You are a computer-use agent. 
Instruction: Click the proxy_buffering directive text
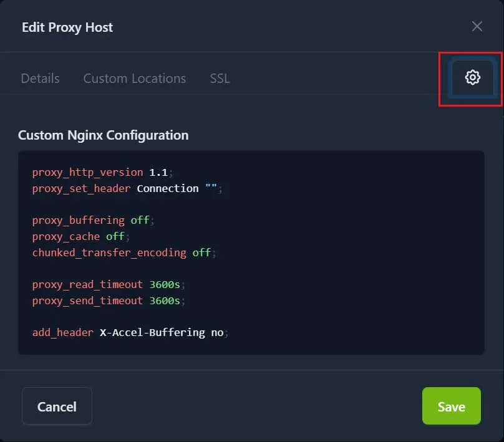point(78,220)
